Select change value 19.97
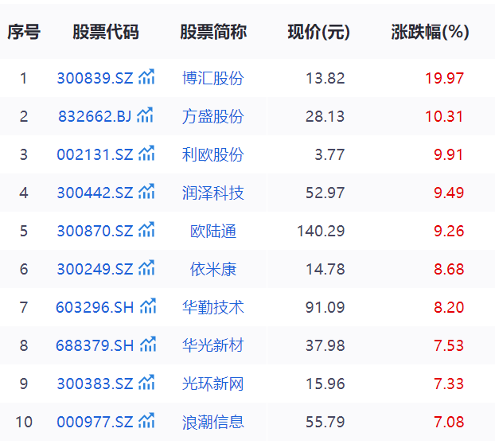Image resolution: width=495 pixels, height=448 pixels. coord(445,78)
